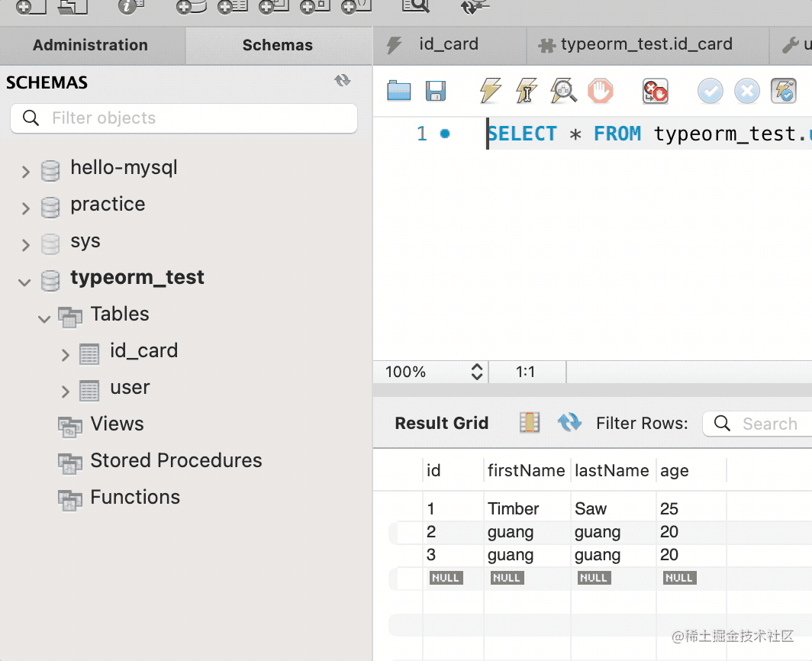Expand the id_card table node
Viewport: 812px width, 661px height.
[65, 355]
